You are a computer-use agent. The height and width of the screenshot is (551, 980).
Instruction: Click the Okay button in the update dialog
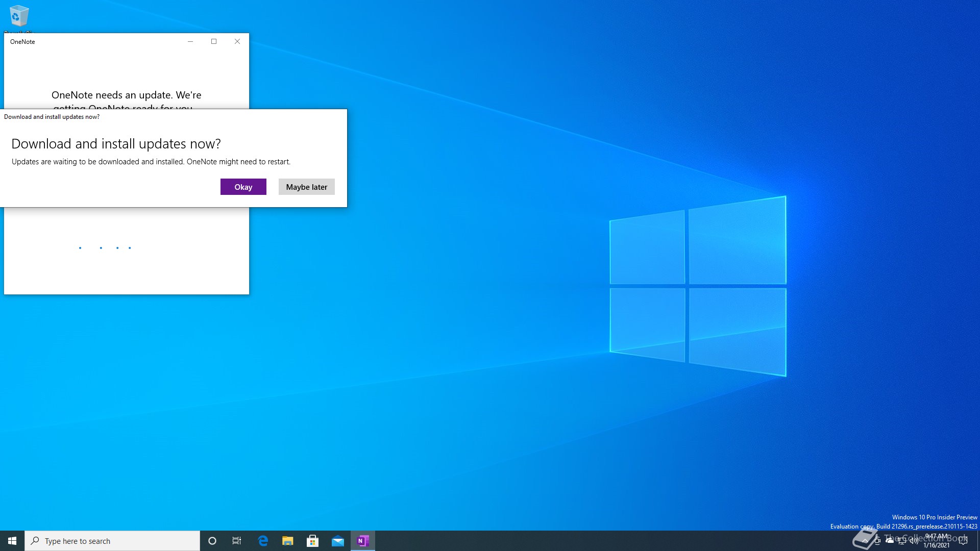pos(243,187)
